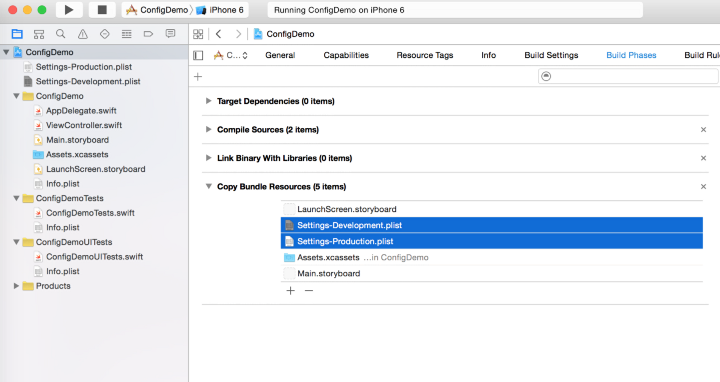Add a file to Copy Bundle Resources

coord(291,291)
